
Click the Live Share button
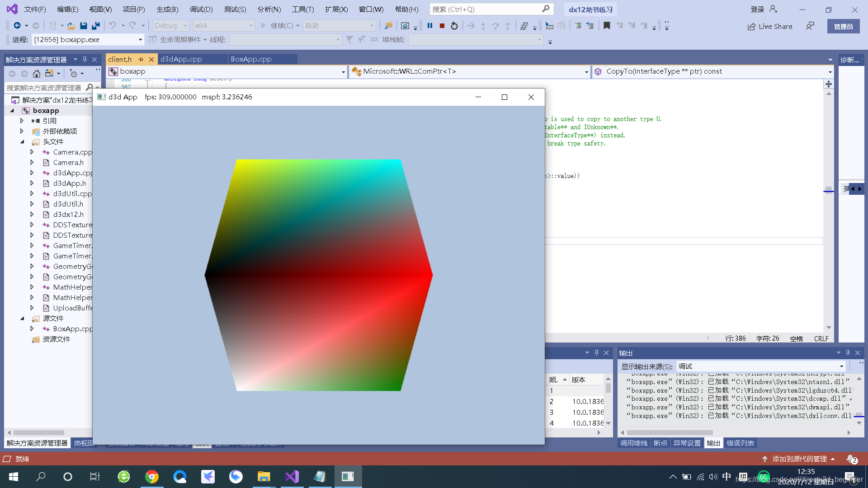pos(770,26)
